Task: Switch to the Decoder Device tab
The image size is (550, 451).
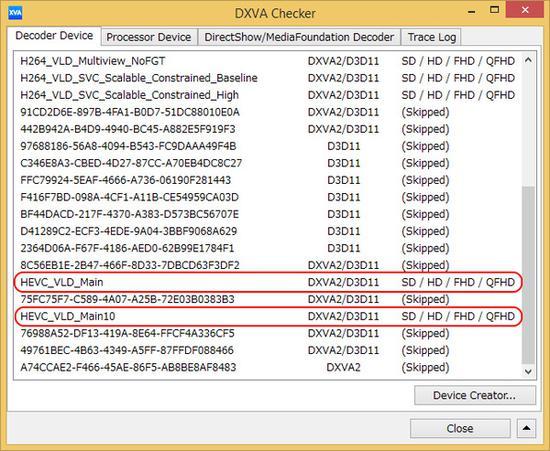Action: tap(54, 36)
